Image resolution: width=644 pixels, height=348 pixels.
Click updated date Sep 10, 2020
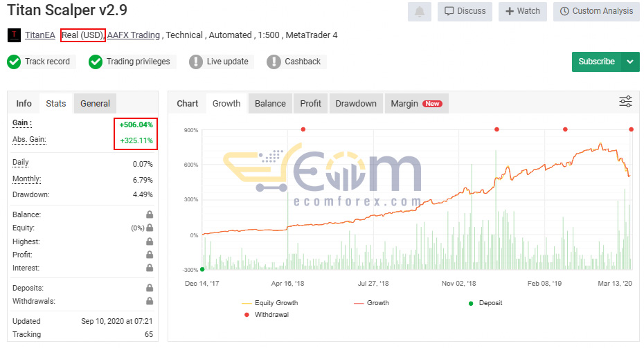click(x=116, y=321)
